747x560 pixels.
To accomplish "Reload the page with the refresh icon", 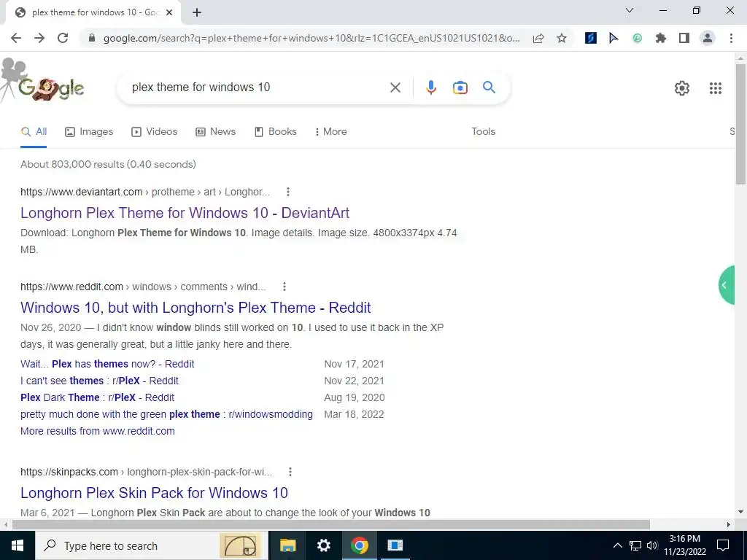I will 63,38.
